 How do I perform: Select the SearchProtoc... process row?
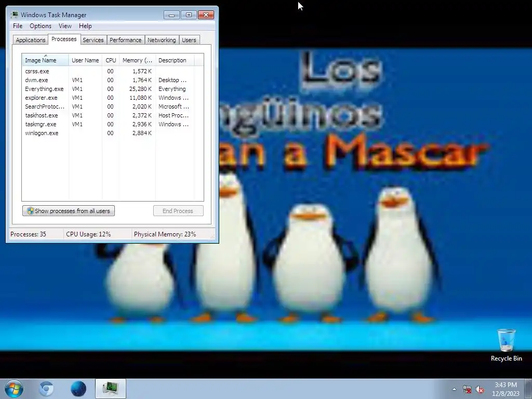108,107
